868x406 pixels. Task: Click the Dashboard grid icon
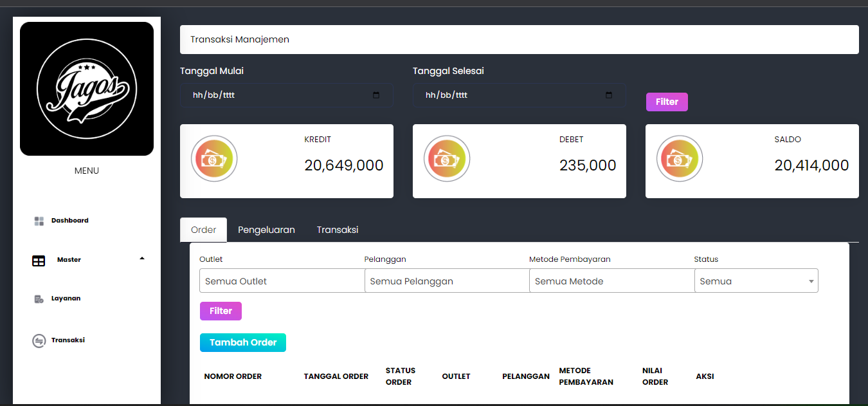(39, 221)
